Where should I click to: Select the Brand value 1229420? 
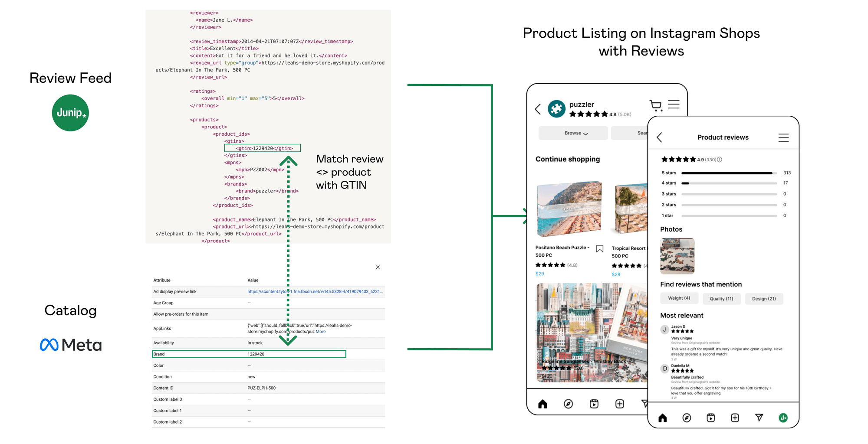click(256, 354)
